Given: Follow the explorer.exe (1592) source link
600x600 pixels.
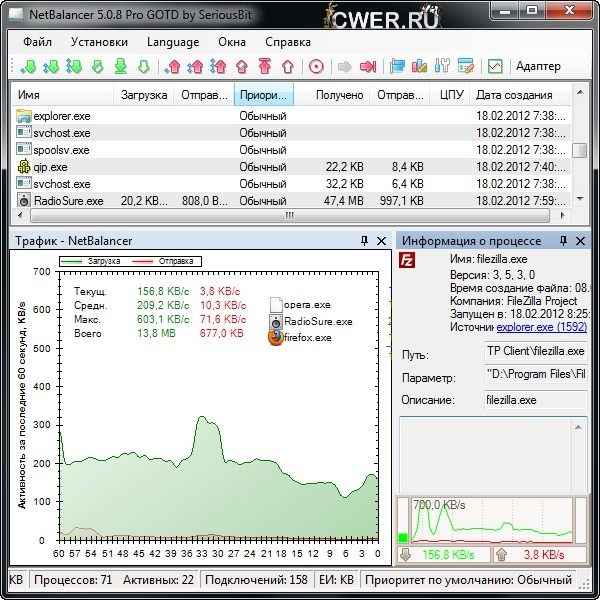Looking at the screenshot, I should 541,327.
